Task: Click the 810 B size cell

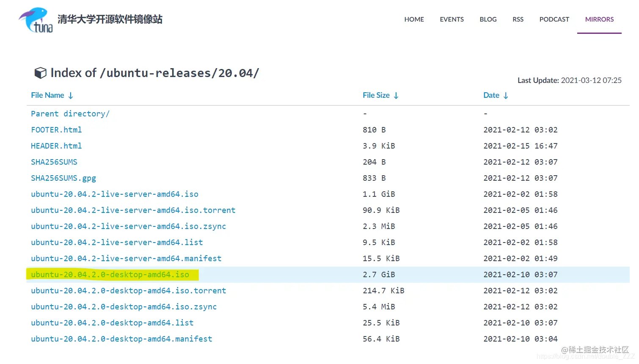Action: [x=374, y=130]
